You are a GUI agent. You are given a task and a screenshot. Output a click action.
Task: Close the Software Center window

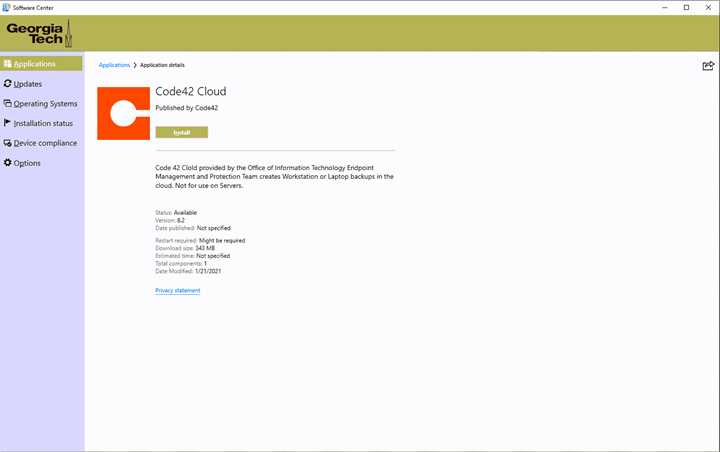(708, 7)
